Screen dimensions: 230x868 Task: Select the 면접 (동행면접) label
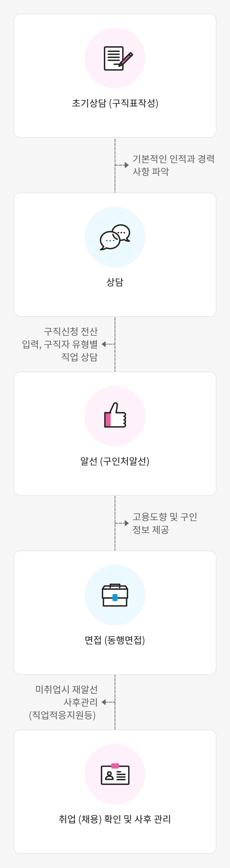tap(115, 640)
